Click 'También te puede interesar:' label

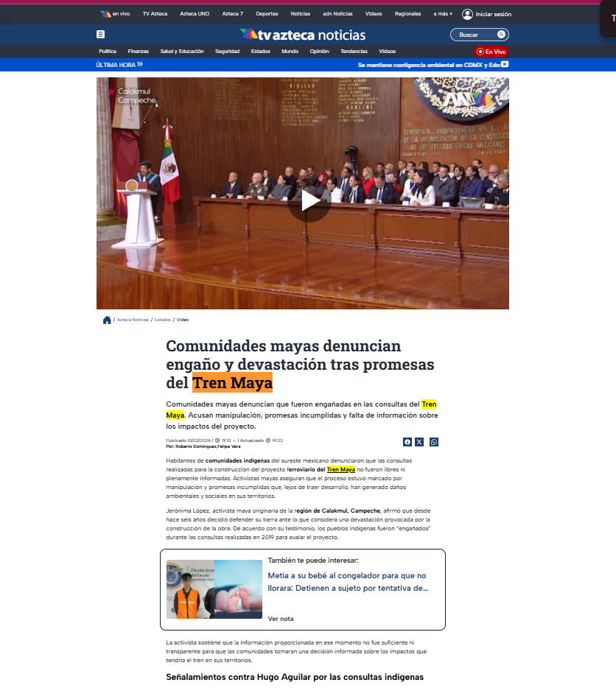click(313, 561)
